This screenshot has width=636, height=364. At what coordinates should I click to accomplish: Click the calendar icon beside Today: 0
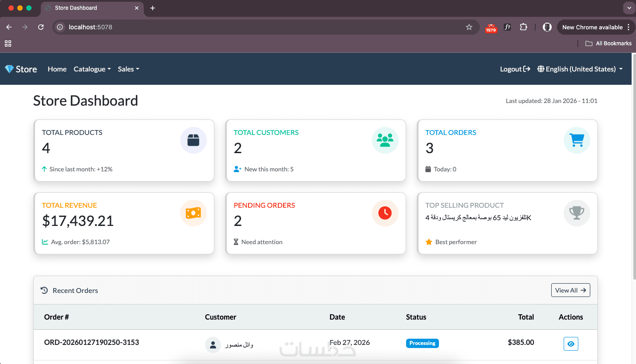click(x=428, y=169)
